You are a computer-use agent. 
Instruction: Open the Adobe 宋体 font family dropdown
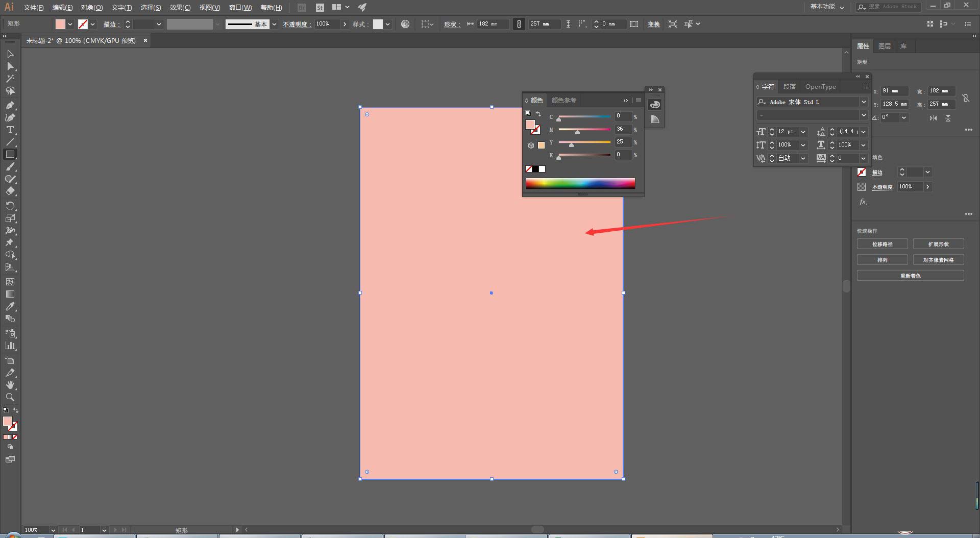tap(863, 102)
